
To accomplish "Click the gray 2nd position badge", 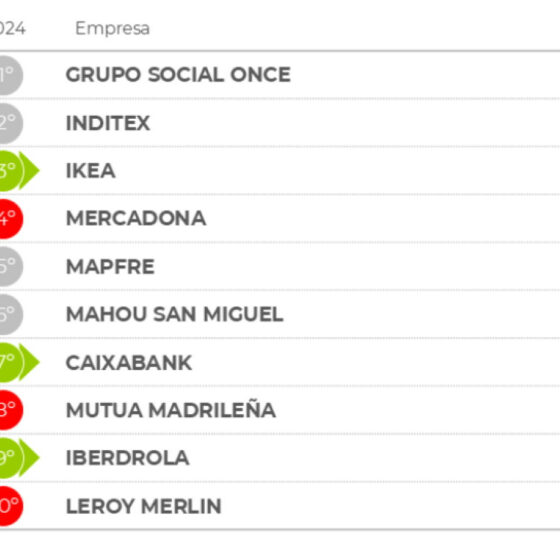I will tap(11, 123).
